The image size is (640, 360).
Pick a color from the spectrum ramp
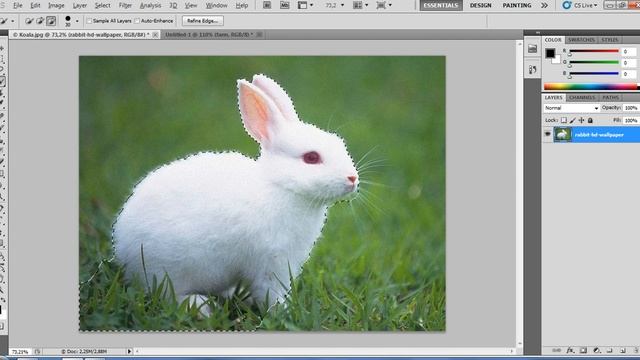[591, 87]
